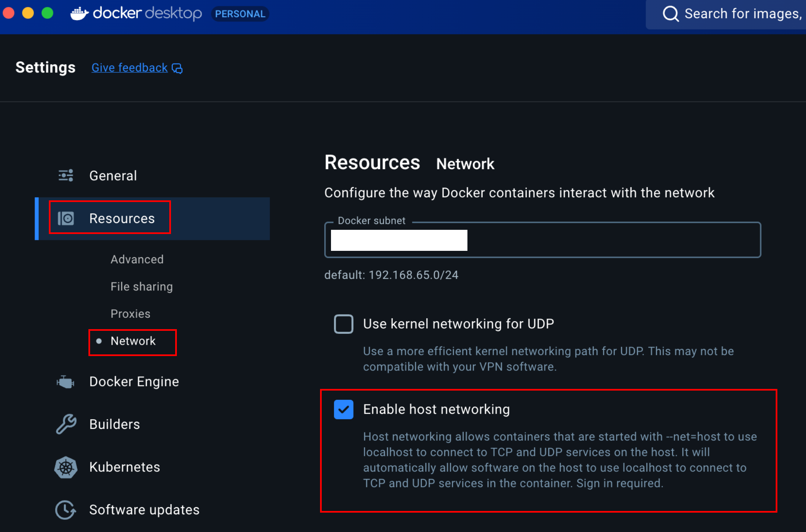Click the Use kernel networking for UDP label
Viewport: 806px width, 532px height.
click(x=458, y=324)
